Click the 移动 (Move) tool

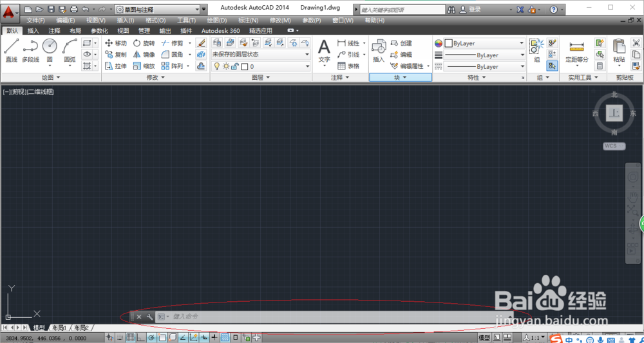[116, 43]
